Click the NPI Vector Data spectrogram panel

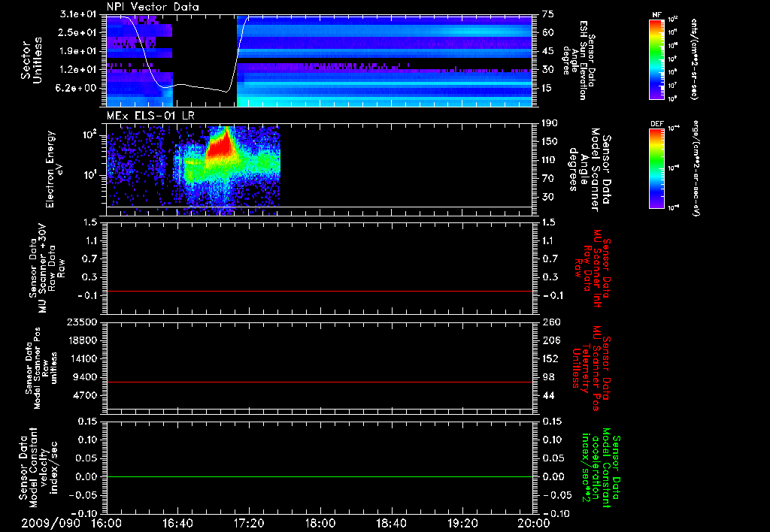[319, 61]
